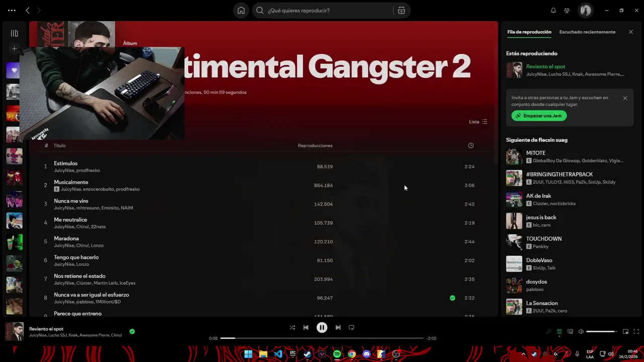Toggle the green saved check for Reviento el spot
644x362 pixels.
132,332
